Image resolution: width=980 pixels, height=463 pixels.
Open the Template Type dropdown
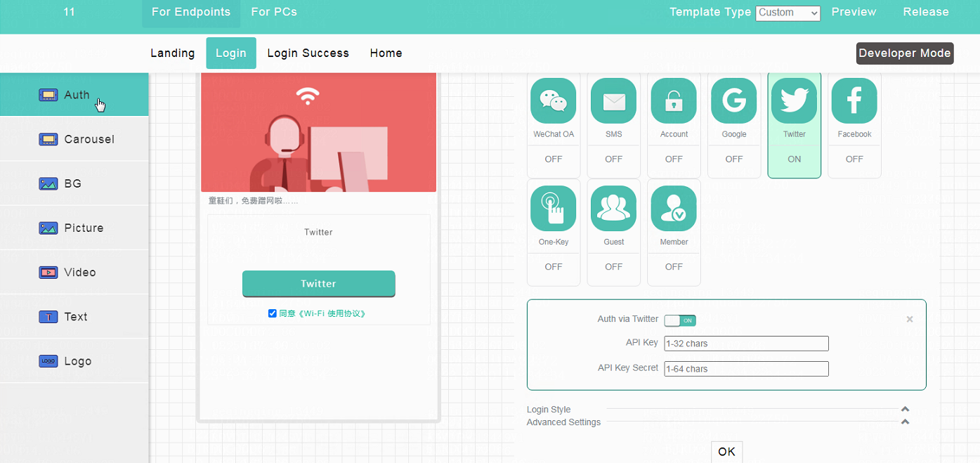tap(788, 13)
